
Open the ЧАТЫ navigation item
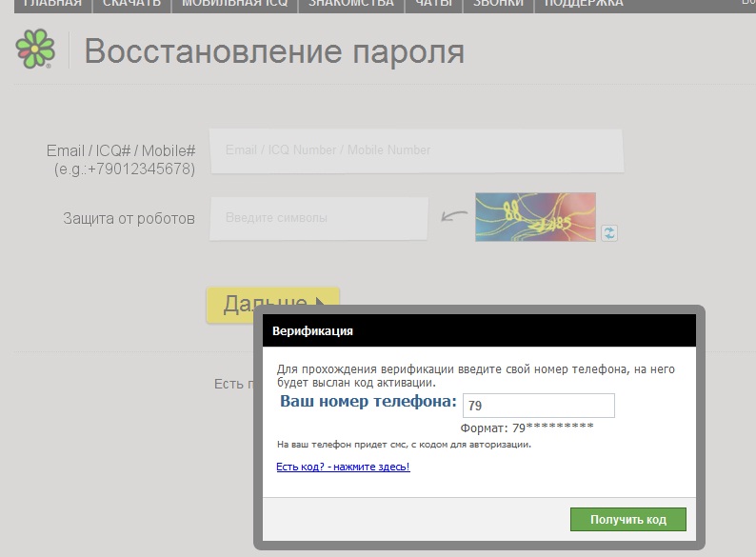(x=433, y=4)
